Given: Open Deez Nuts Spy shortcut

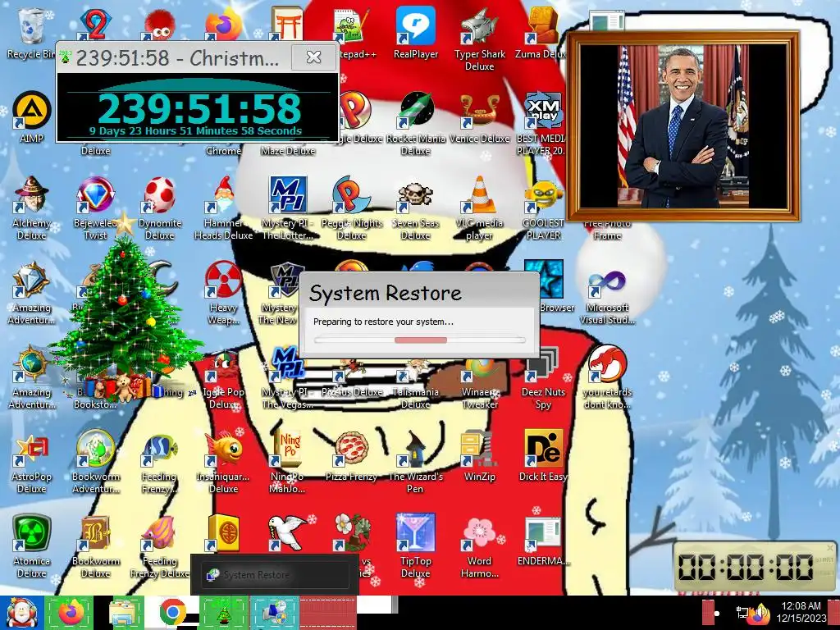Looking at the screenshot, I should (x=543, y=377).
